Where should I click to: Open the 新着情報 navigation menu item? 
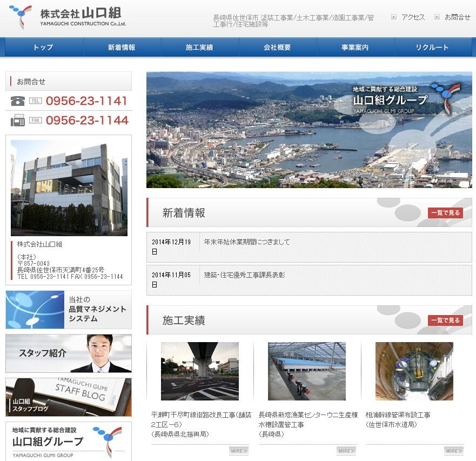click(x=122, y=48)
